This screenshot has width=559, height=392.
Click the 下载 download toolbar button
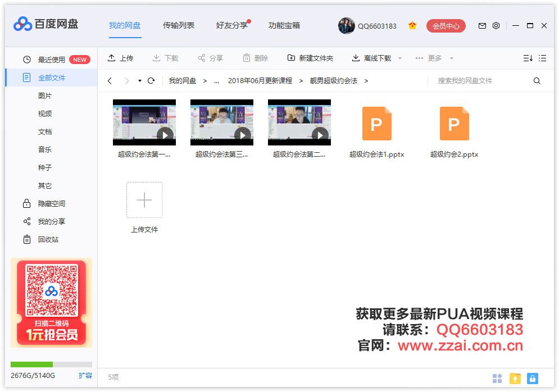[x=165, y=58]
